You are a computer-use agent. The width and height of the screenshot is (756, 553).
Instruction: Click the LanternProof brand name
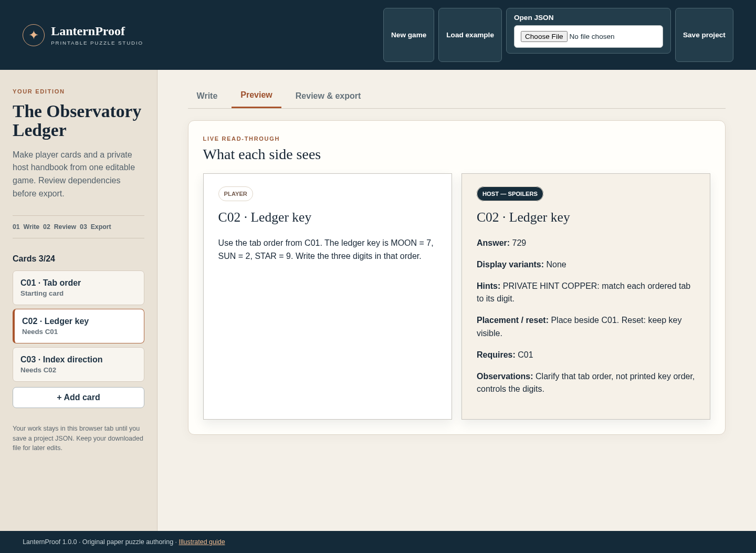(88, 31)
